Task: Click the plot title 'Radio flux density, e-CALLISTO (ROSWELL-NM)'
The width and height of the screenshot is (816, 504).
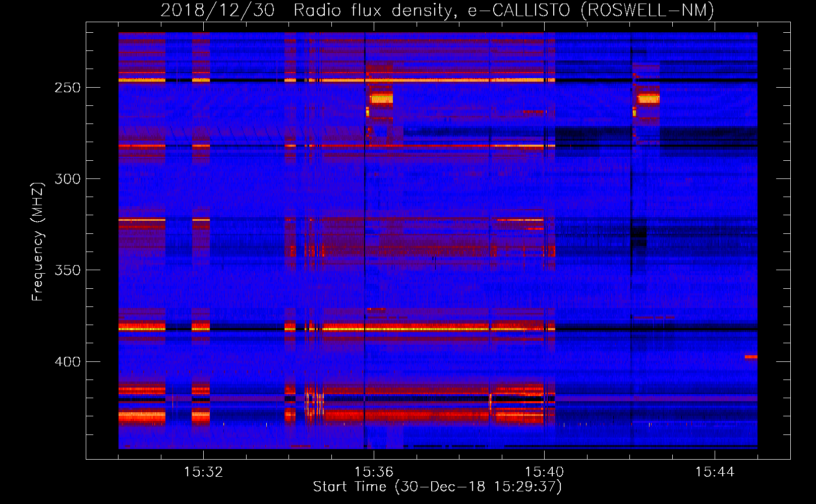Action: coord(504,11)
